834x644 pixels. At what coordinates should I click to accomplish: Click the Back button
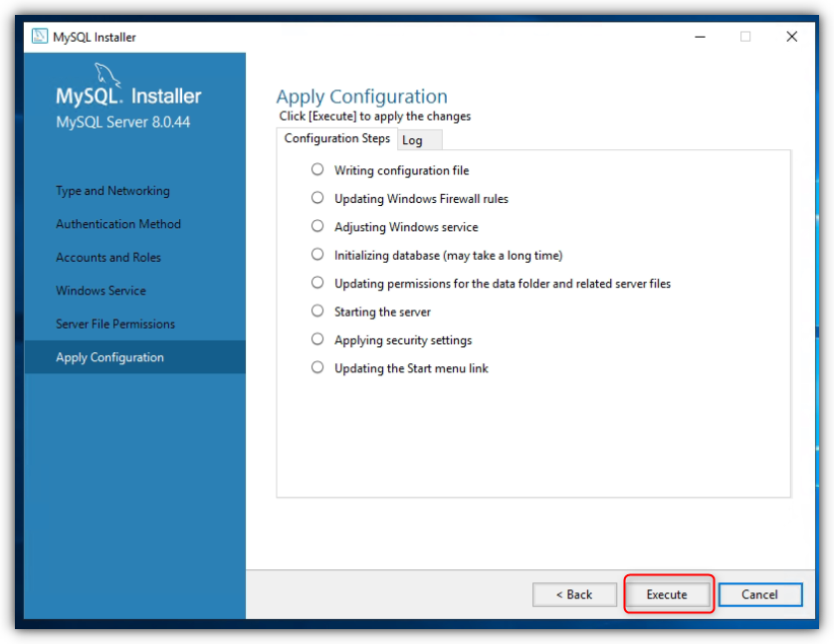click(574, 594)
